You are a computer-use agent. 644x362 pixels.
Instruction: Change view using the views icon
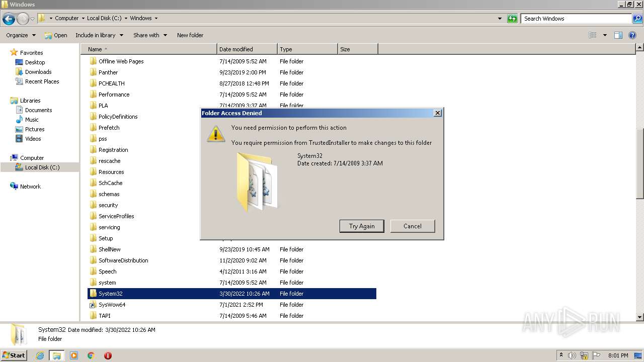pos(593,35)
